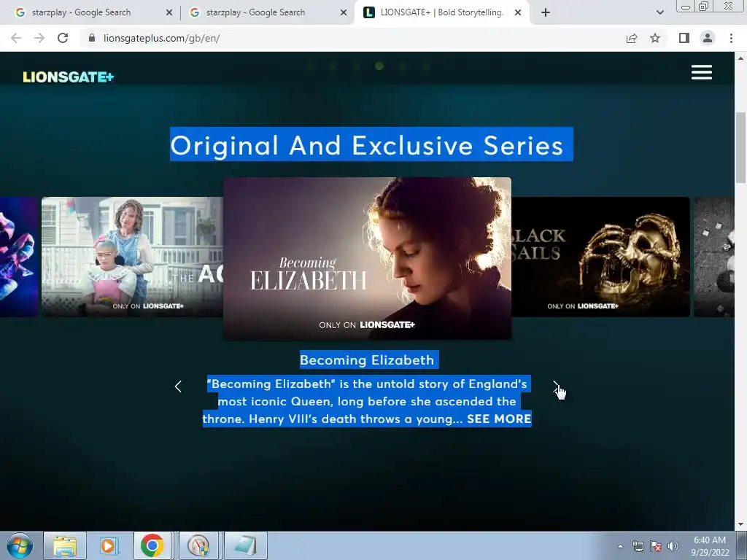Close the first starzplay Google Search tab
Screen dimensions: 747x560
pos(169,13)
